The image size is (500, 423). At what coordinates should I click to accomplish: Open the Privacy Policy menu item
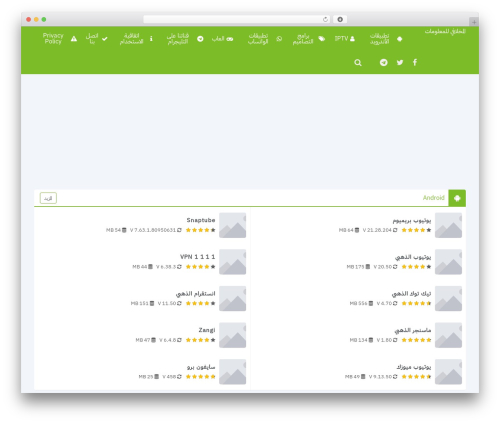[x=53, y=38]
